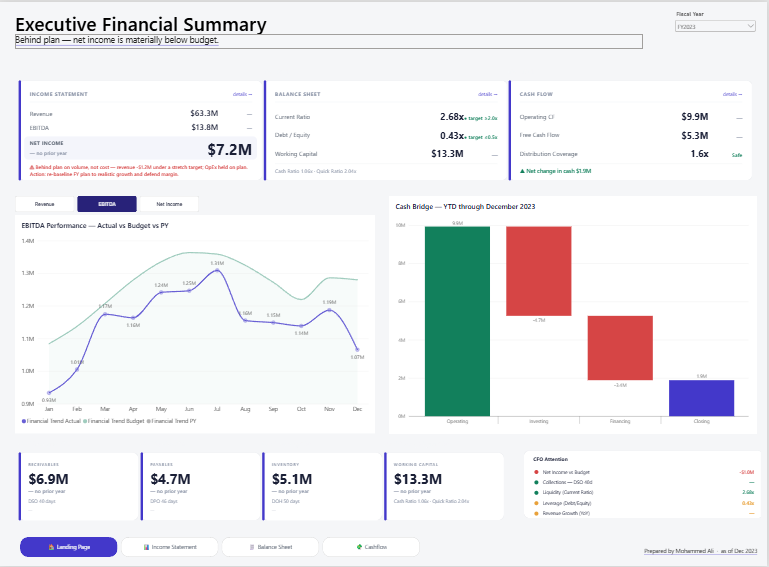Select the green Operating waterfall bar
The width and height of the screenshot is (769, 567).
click(x=457, y=321)
